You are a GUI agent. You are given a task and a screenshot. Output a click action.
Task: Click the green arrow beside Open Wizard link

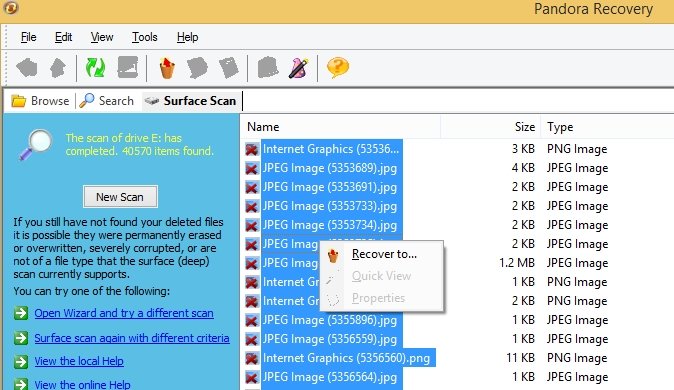click(x=21, y=313)
